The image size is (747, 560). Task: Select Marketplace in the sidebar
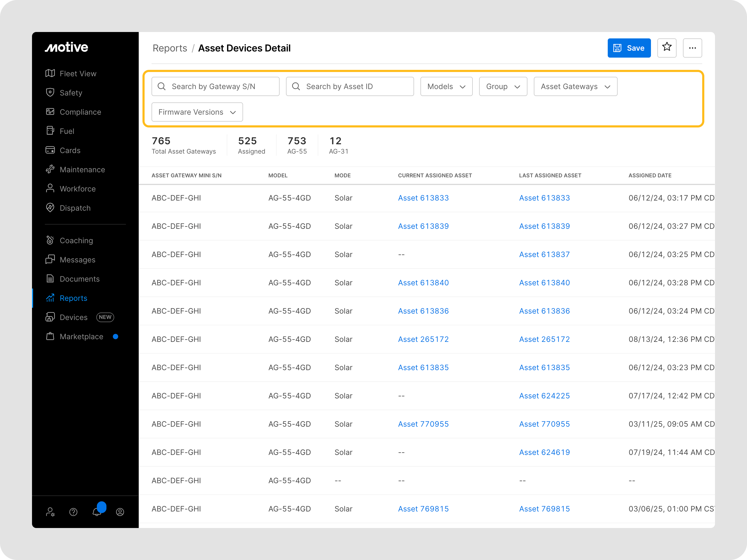[x=81, y=336]
